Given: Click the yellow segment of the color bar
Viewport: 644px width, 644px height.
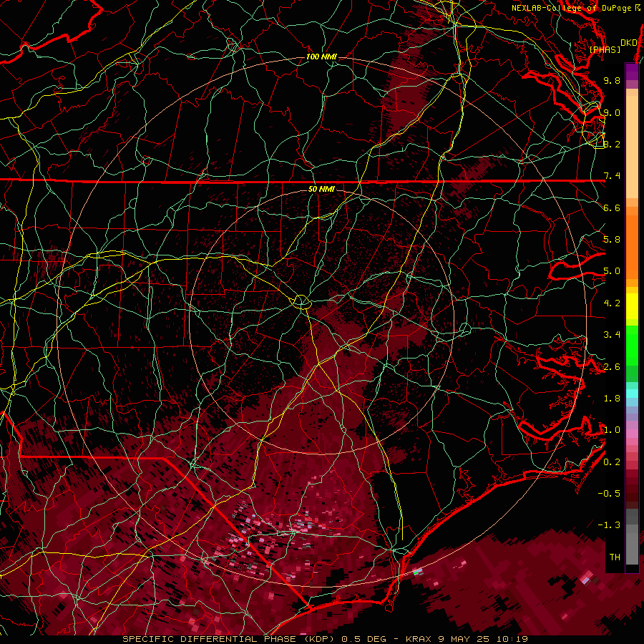Looking at the screenshot, I should coord(632,306).
